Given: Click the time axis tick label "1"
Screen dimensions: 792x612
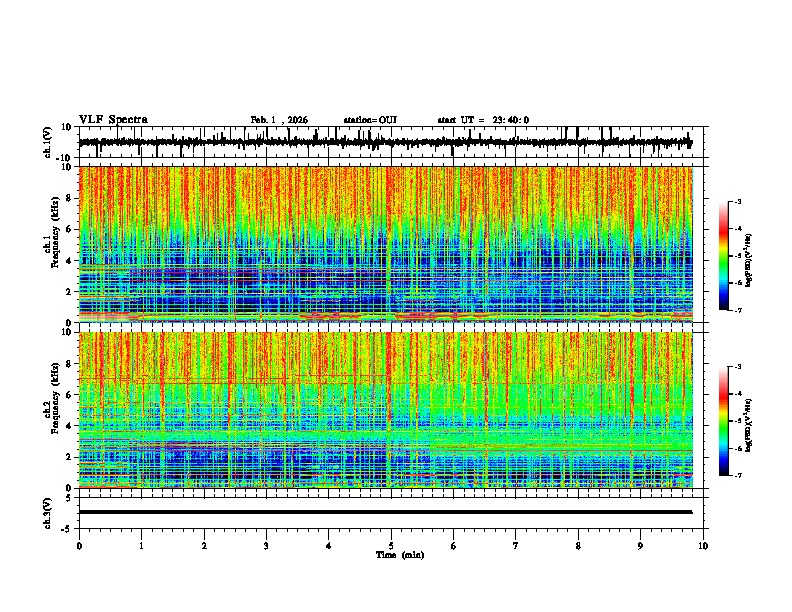Looking at the screenshot, I should click(x=141, y=546).
